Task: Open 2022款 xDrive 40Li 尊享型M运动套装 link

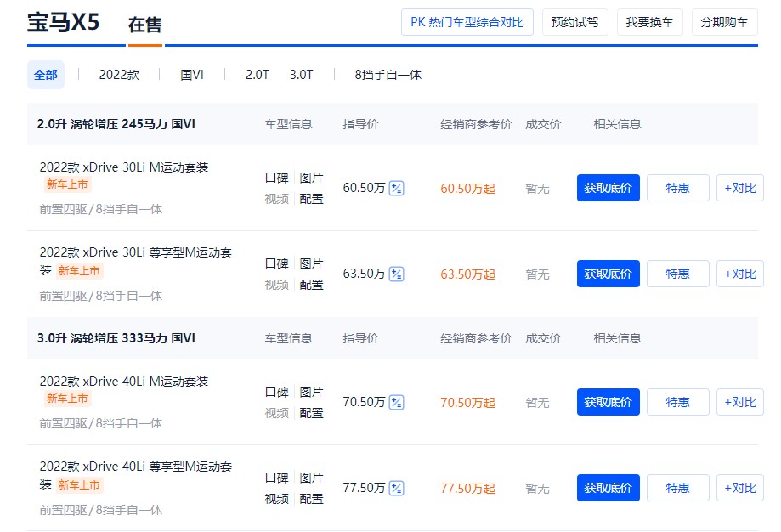Action: coord(135,475)
